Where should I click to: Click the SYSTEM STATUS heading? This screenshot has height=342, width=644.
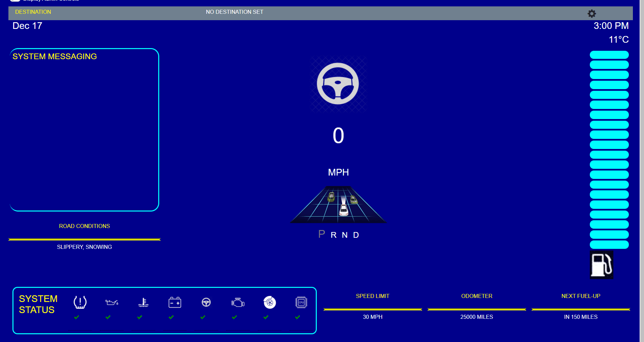pos(38,304)
